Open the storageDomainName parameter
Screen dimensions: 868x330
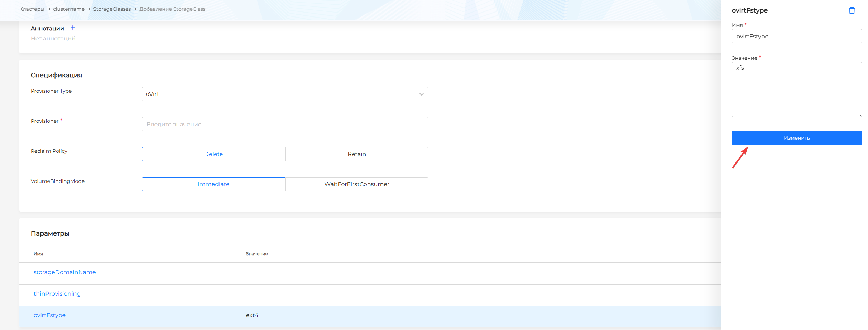[65, 272]
